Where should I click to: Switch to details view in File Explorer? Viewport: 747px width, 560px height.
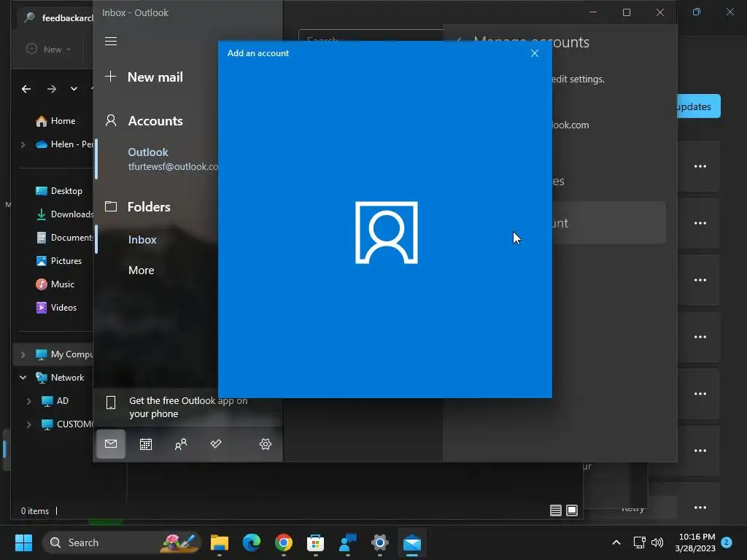[555, 510]
